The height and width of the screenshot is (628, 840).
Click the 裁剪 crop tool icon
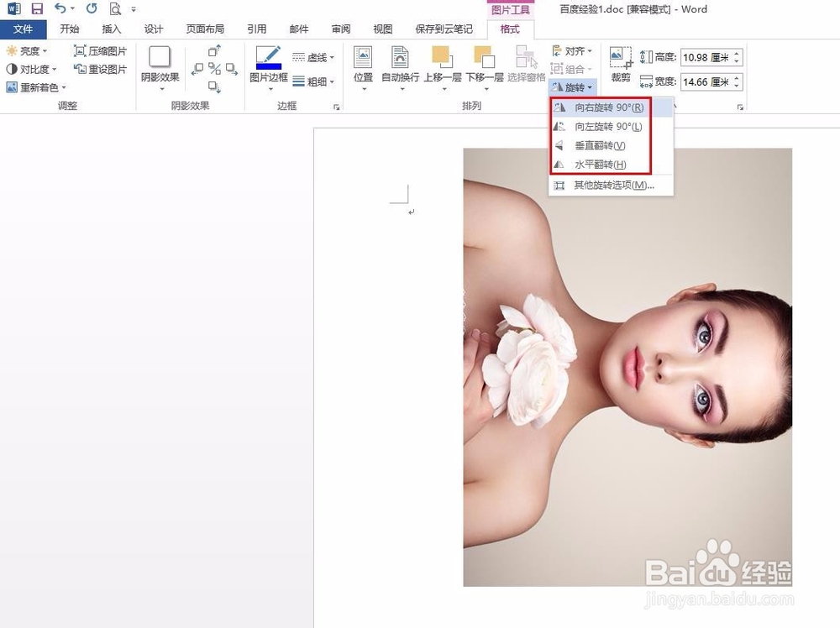621,57
